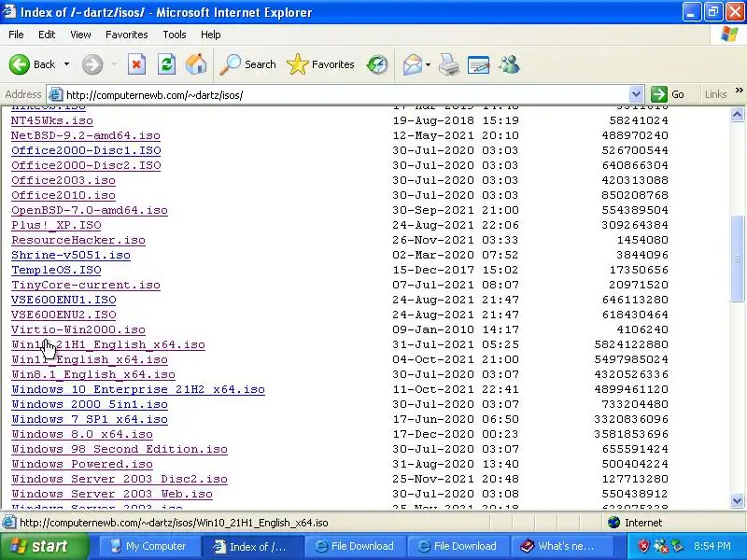Open the TempleOS.ISO link

tap(56, 270)
